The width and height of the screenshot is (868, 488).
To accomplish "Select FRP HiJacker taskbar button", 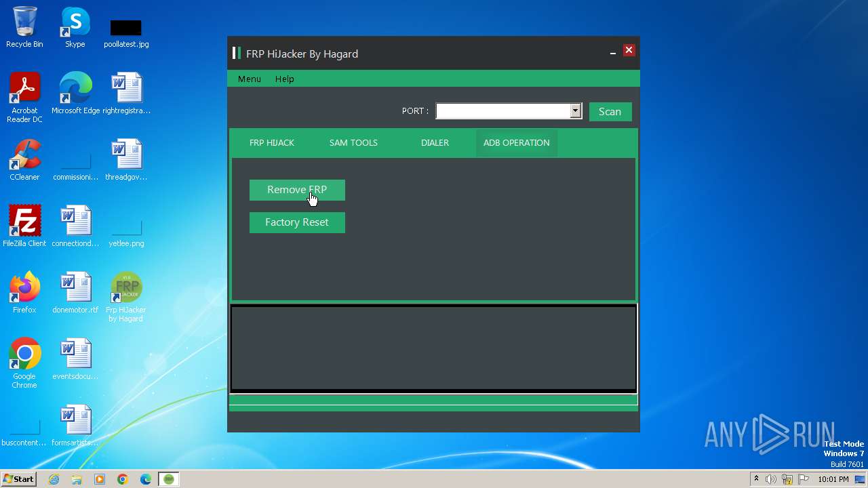I will [x=169, y=479].
